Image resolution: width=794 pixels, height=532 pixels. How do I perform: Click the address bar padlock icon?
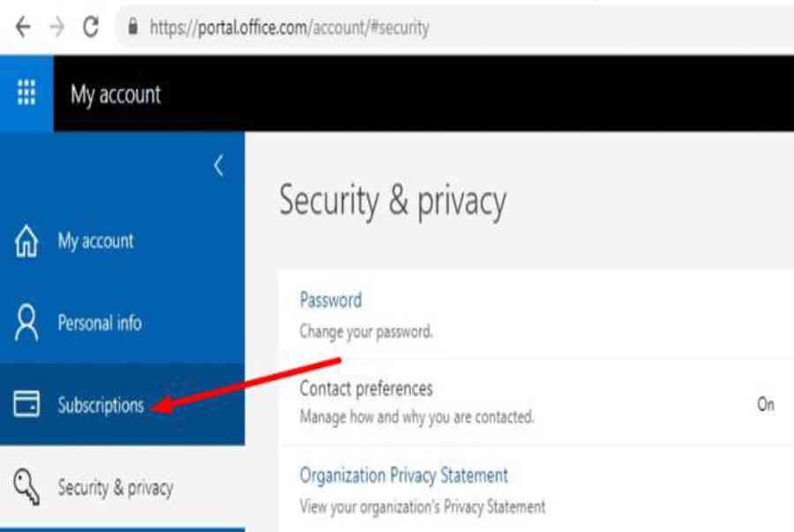pyautogui.click(x=134, y=27)
